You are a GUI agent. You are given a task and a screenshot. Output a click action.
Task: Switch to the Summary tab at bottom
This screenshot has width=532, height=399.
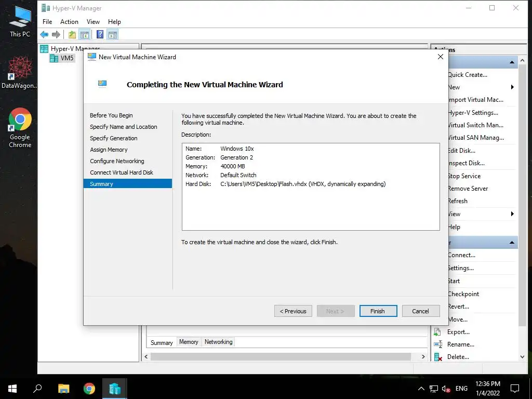point(162,343)
